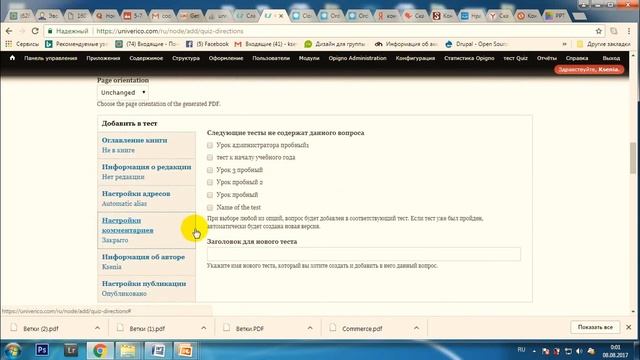Open Приложения admin menu
Viewport: 640px width, 360px height.
(103, 58)
